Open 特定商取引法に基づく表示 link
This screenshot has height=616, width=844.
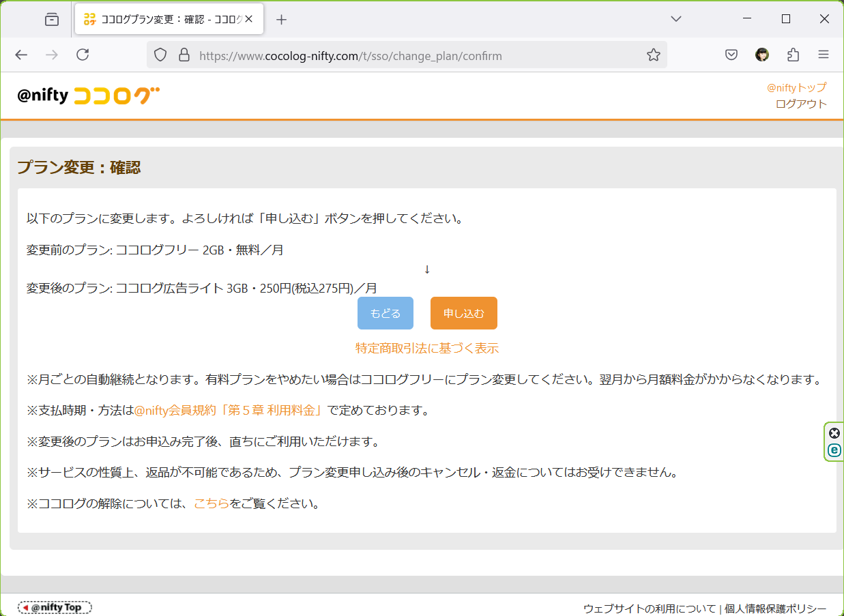pos(427,349)
